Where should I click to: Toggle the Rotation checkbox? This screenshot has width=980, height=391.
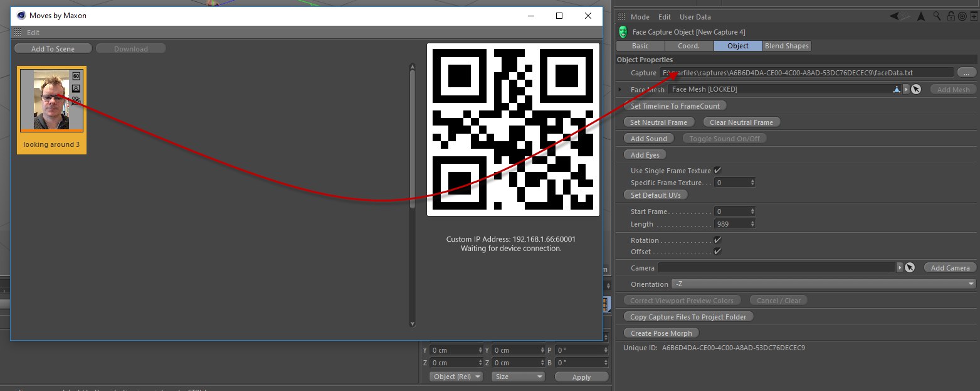(717, 240)
